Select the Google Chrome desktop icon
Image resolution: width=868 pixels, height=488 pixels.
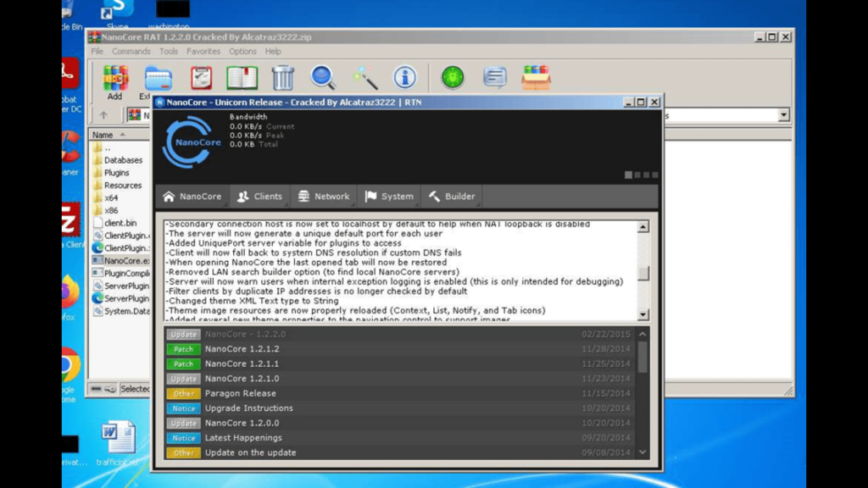(70, 373)
